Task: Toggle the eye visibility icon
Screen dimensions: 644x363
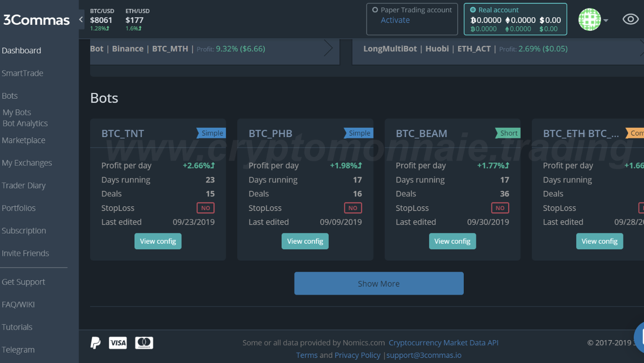Action: [x=630, y=19]
